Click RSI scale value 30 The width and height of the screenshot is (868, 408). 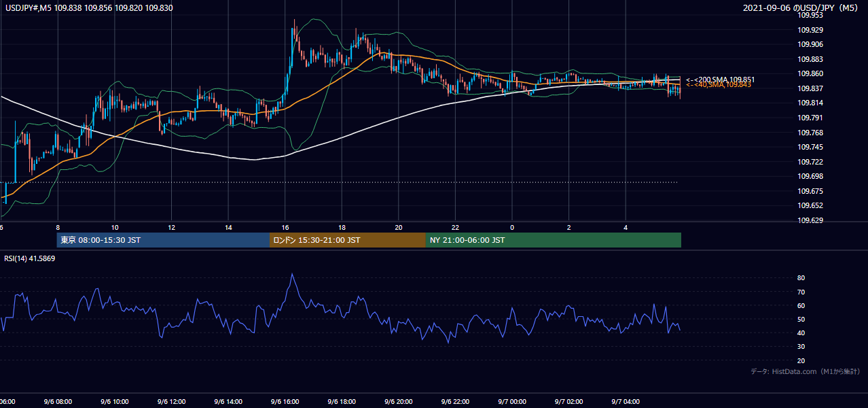coord(801,347)
